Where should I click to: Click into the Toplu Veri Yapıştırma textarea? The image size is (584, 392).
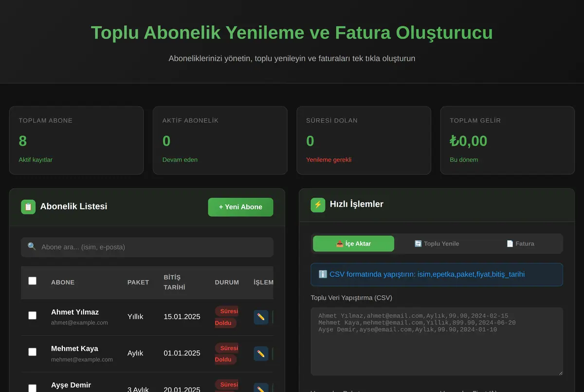pyautogui.click(x=437, y=341)
